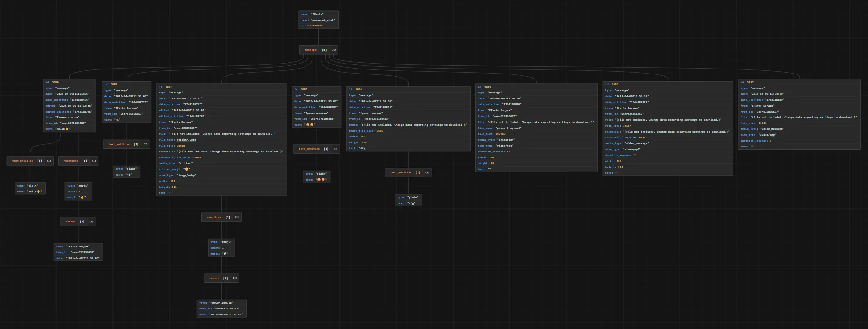Viewport: 868px width, 329px height.
Task: Click link icon of text_entities under message 3081
Action: pyautogui.click(x=146, y=144)
